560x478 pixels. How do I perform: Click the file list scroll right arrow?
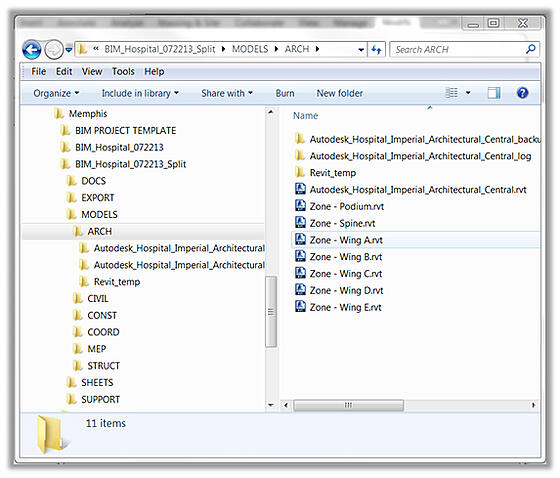533,405
